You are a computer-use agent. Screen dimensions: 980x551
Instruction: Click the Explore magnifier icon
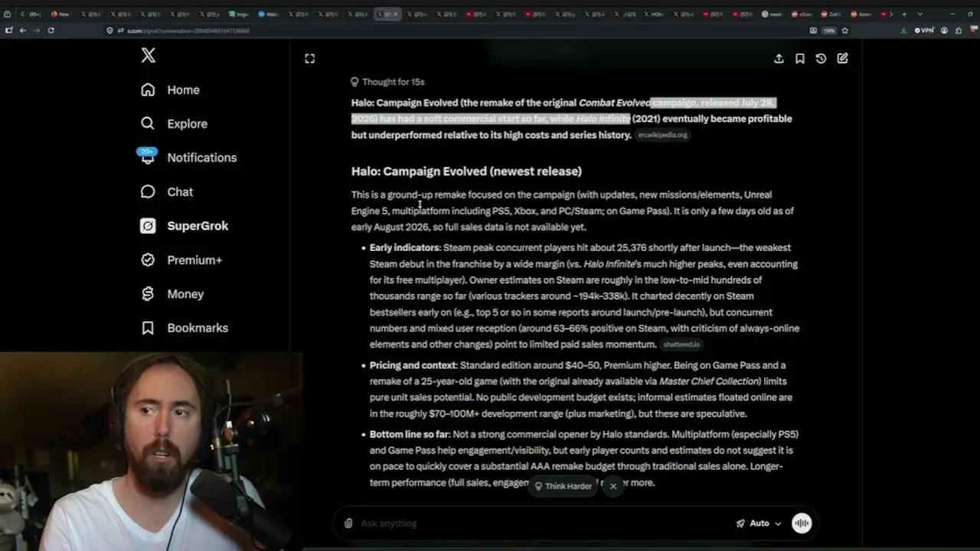[148, 123]
